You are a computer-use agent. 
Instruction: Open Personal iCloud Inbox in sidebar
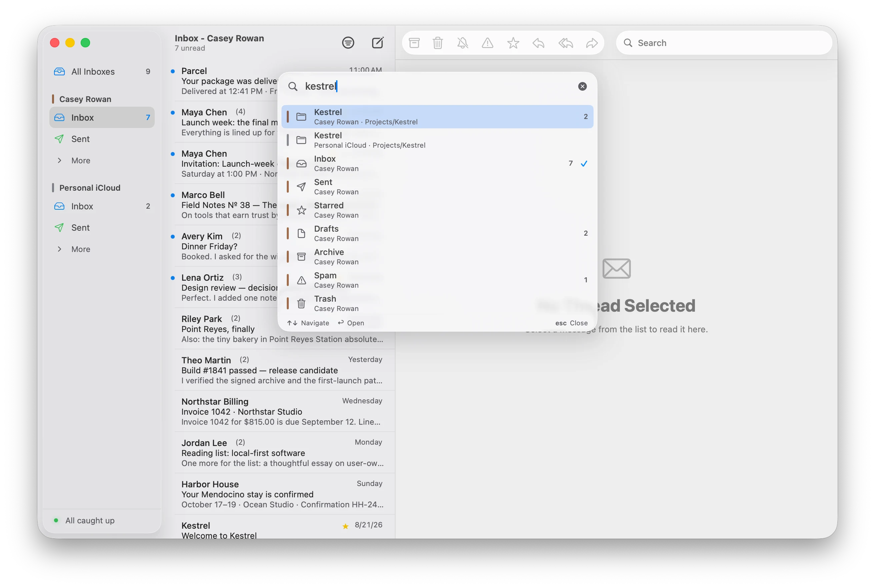point(102,206)
